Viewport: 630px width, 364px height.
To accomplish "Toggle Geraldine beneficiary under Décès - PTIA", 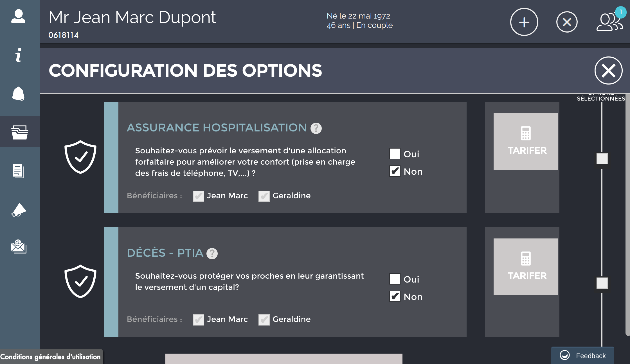I will 264,320.
